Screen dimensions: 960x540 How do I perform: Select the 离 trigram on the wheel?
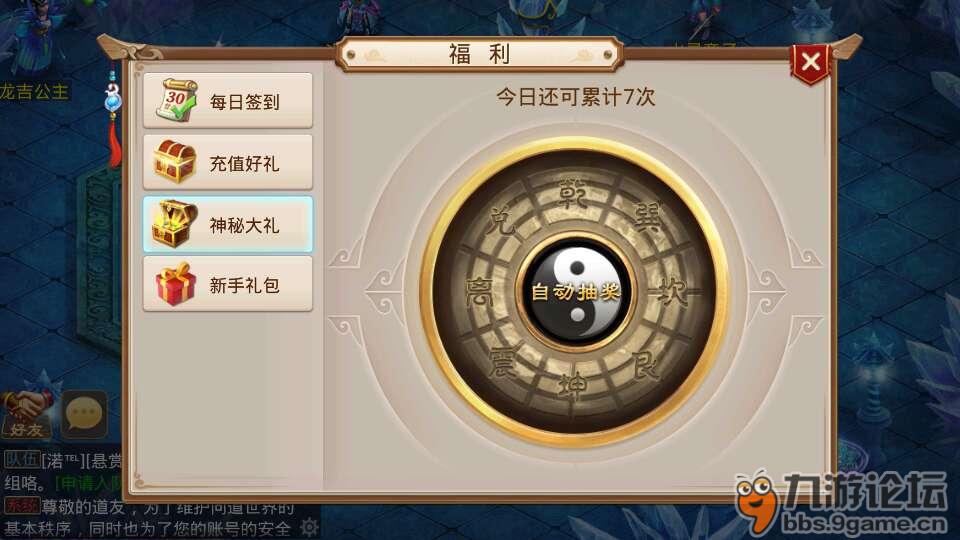click(478, 291)
